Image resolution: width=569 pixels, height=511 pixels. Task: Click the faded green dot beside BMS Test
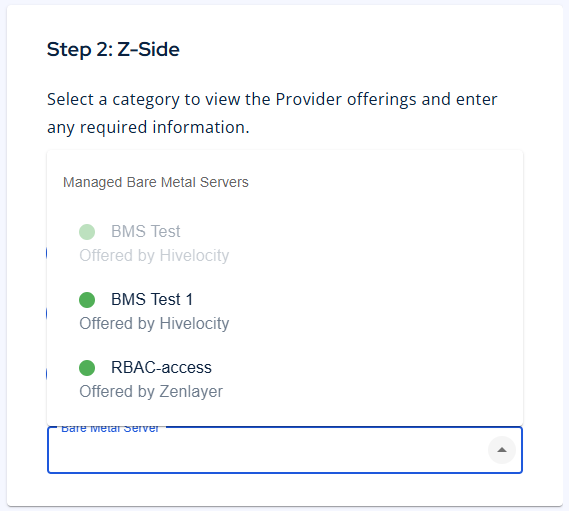[x=87, y=232]
